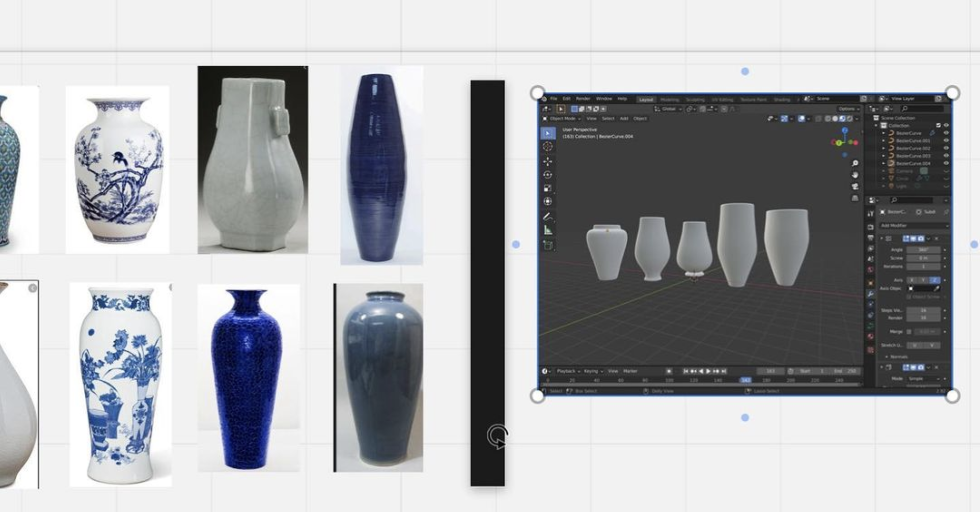The image size is (980, 512).
Task: Click the pan hand viewport gizmo
Action: point(855,175)
